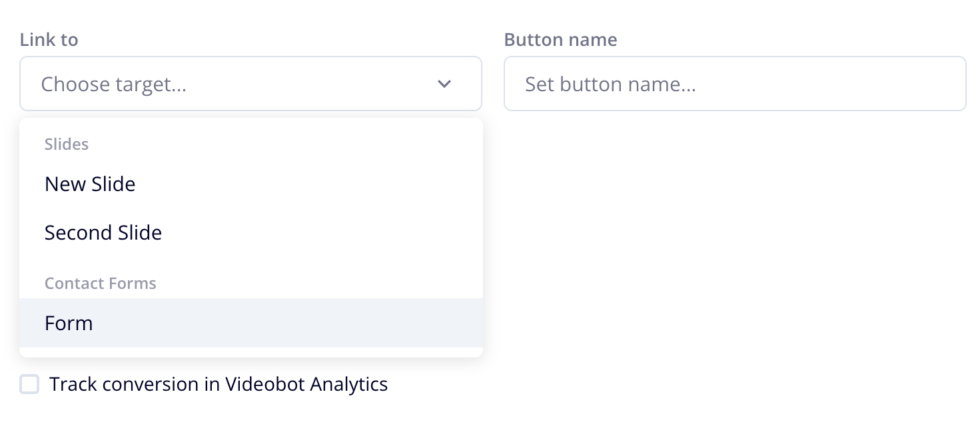Click the Choose target combo box
The width and height of the screenshot is (980, 446).
(250, 84)
